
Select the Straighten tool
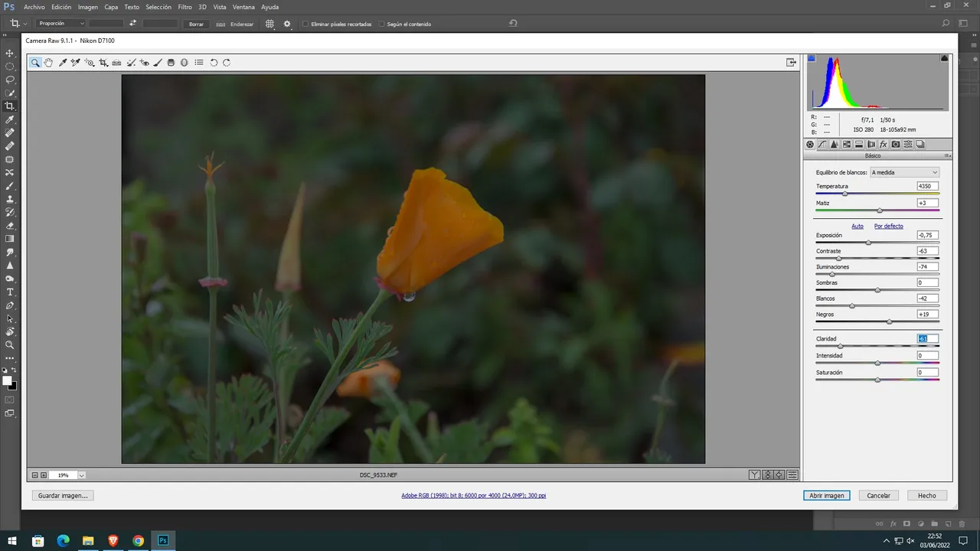tap(116, 63)
